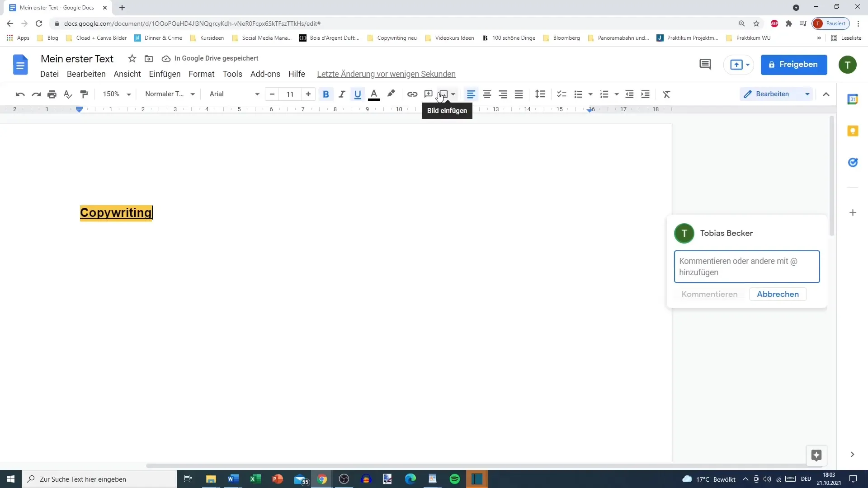Apply numbered list icon
The width and height of the screenshot is (868, 488).
coord(604,94)
